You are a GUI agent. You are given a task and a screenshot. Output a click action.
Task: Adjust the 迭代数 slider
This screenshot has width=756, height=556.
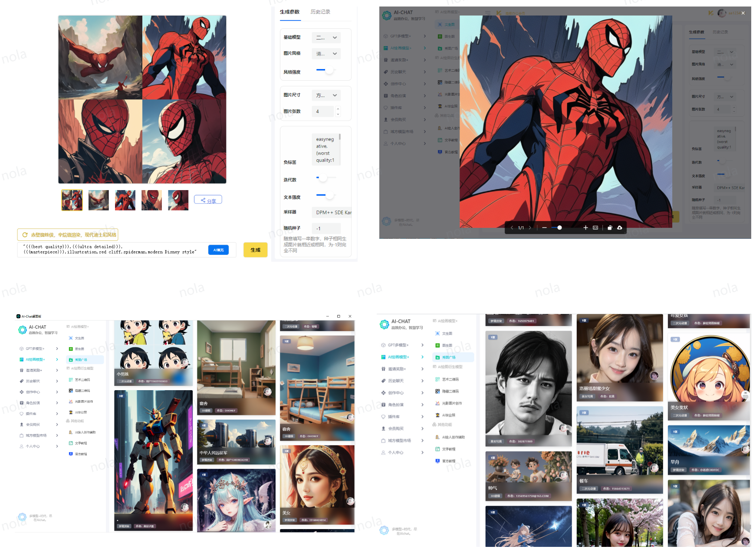pyautogui.click(x=327, y=178)
